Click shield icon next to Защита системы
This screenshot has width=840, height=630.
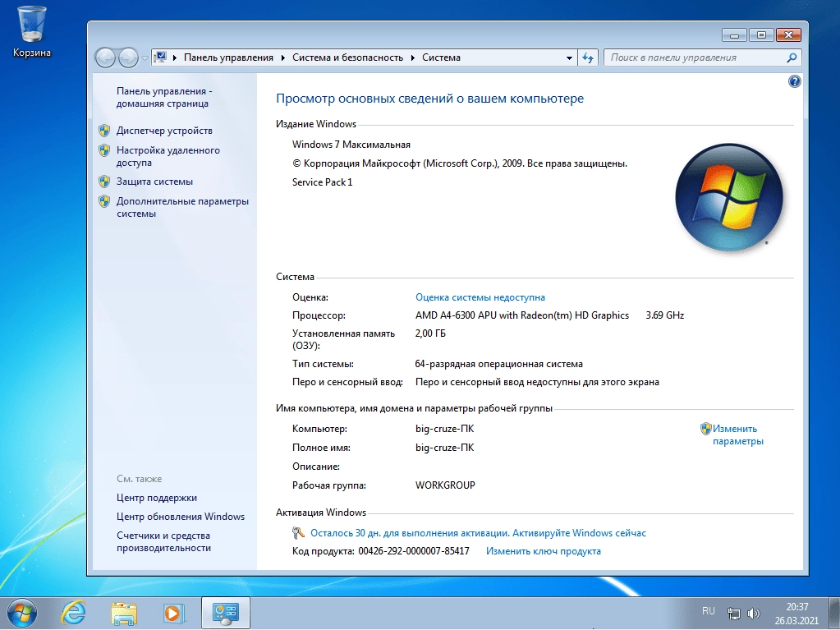tap(104, 182)
